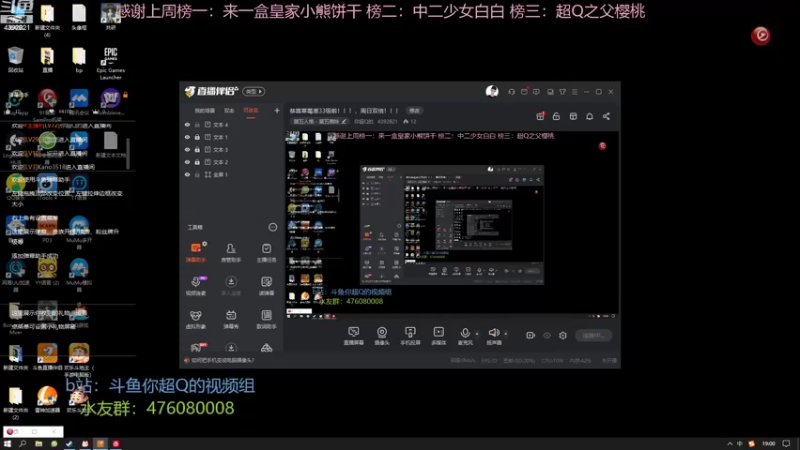Open the mode switch pill beside the logo

[254, 91]
